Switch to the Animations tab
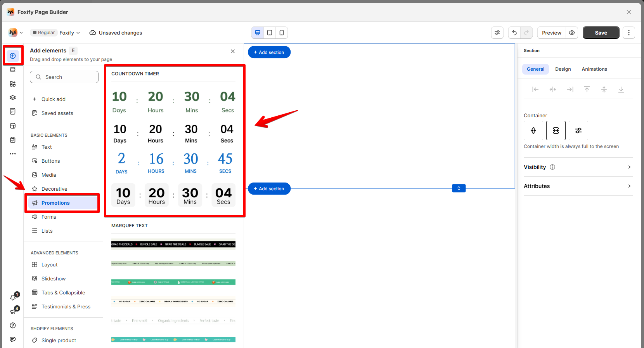Viewport: 644px width, 348px height. (594, 69)
